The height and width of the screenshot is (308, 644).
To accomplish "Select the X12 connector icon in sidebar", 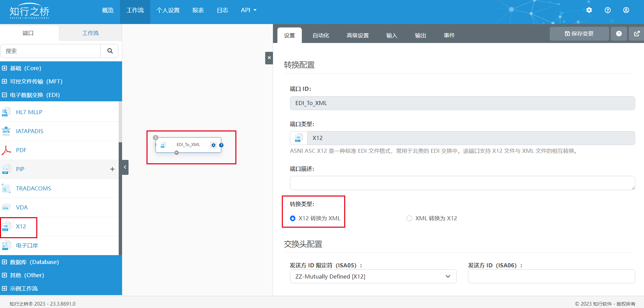I will pos(6,226).
